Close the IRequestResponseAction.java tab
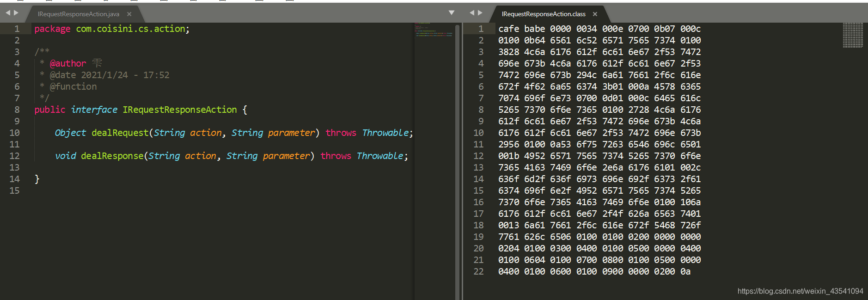 [129, 14]
